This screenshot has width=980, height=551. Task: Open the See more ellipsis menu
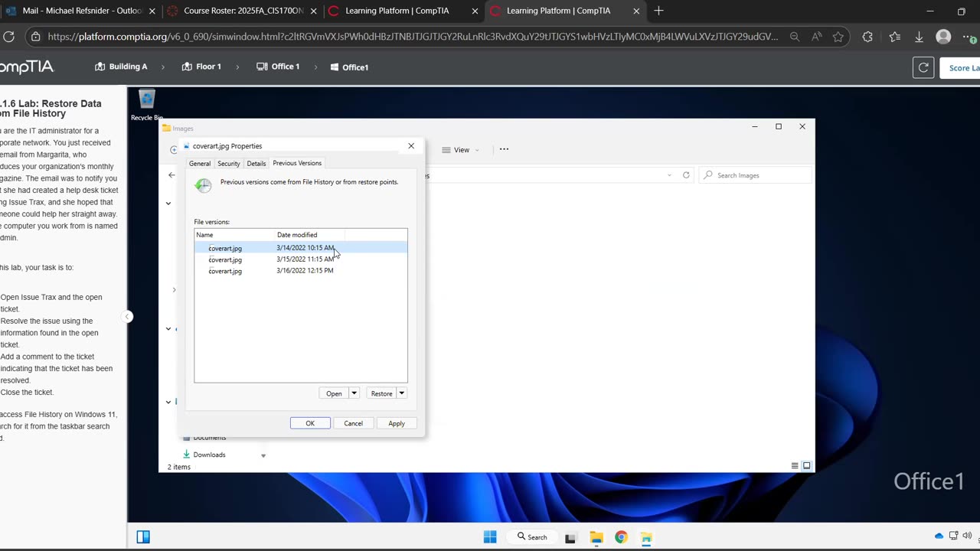504,149
